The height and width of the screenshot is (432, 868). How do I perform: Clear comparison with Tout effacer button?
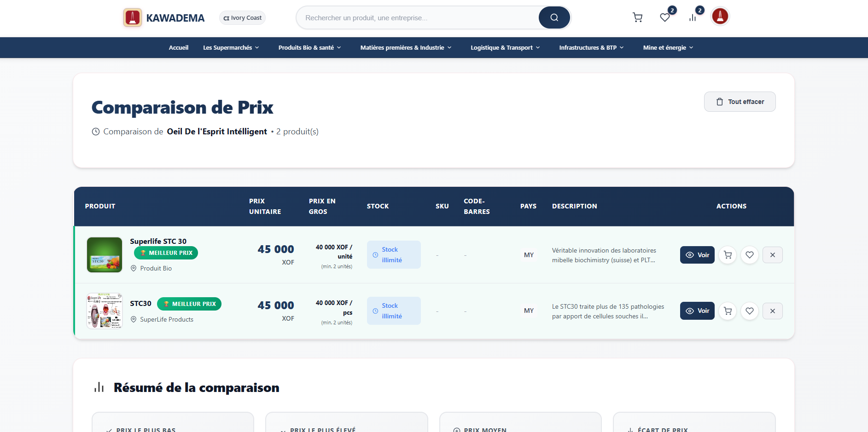(x=740, y=102)
